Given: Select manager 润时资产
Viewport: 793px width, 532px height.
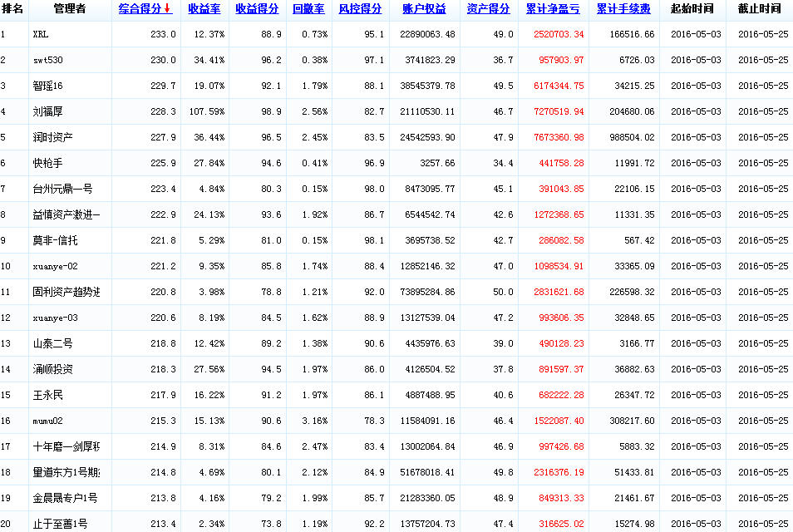Looking at the screenshot, I should (52, 137).
